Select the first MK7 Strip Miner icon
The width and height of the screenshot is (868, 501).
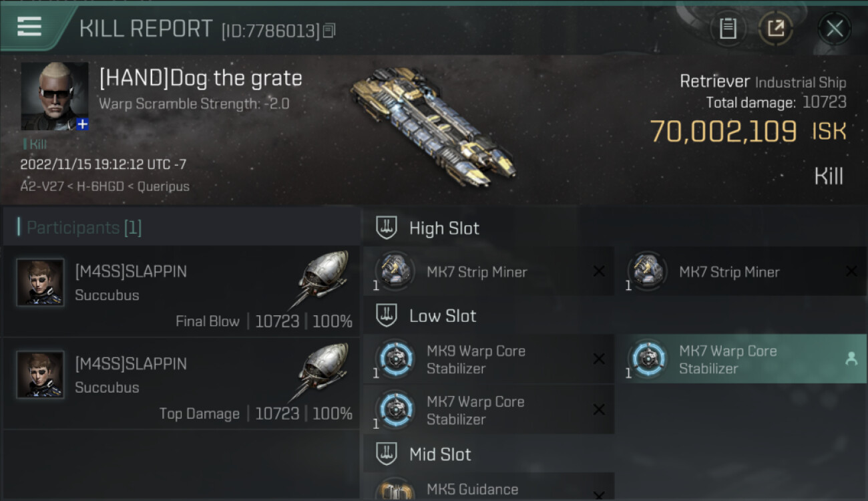click(395, 272)
